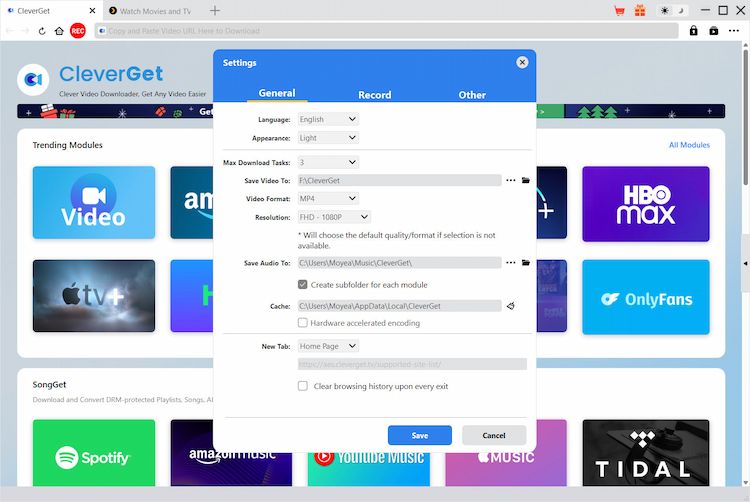Click the clear cache broom icon
The width and height of the screenshot is (750, 502).
[x=511, y=306]
